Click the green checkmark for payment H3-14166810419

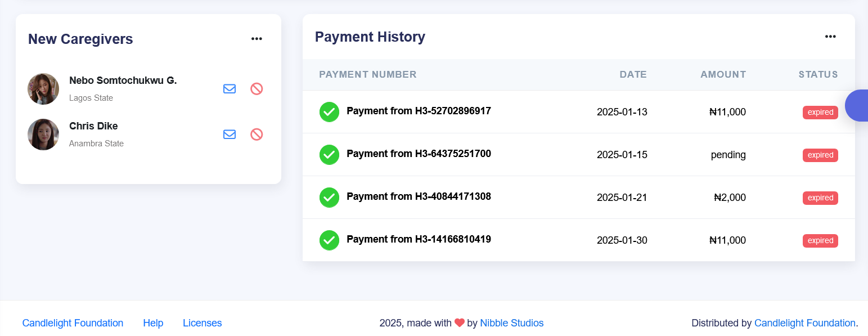coord(329,240)
